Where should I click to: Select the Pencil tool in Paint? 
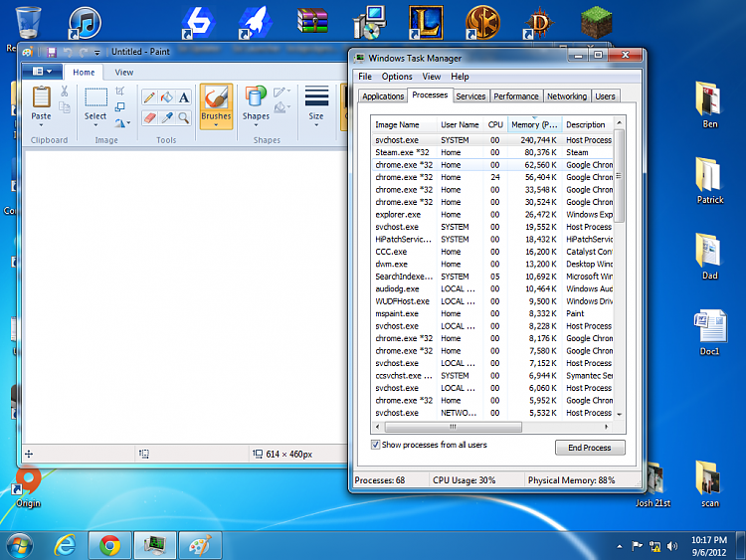(149, 98)
